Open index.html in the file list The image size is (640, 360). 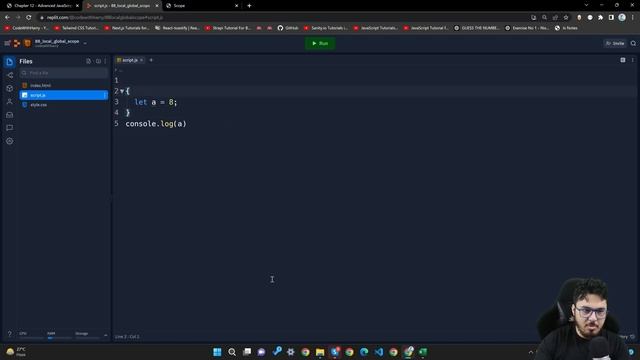(x=64, y=85)
